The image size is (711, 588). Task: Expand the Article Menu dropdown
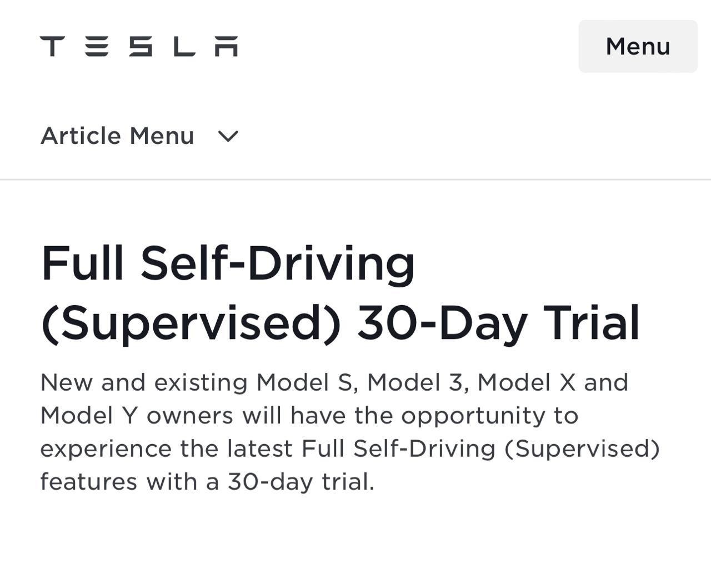[x=139, y=136]
